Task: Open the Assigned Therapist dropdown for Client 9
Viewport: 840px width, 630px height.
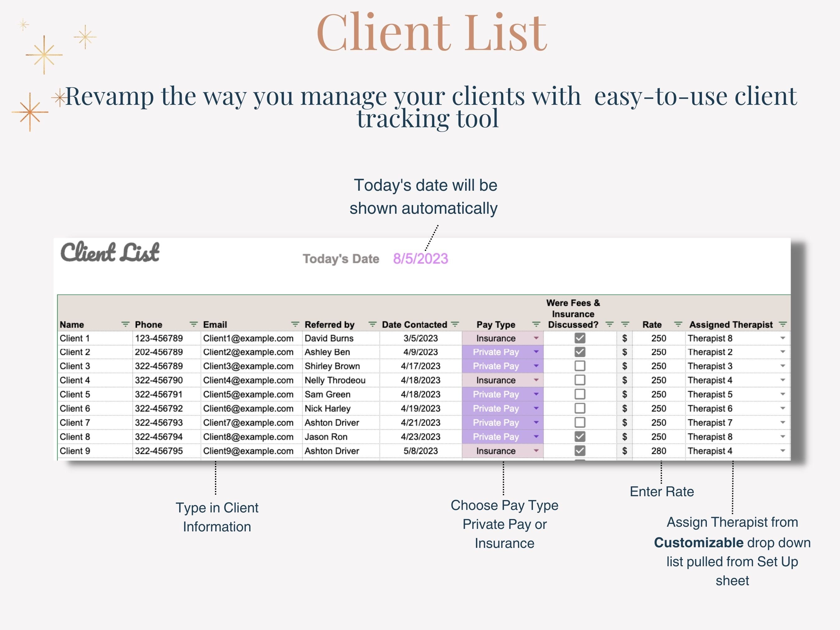Action: pyautogui.click(x=783, y=451)
